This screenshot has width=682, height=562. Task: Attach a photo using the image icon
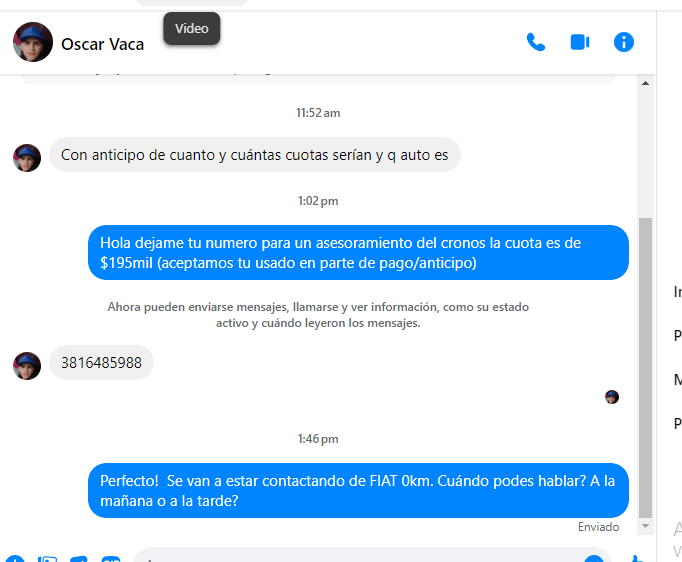(x=47, y=559)
